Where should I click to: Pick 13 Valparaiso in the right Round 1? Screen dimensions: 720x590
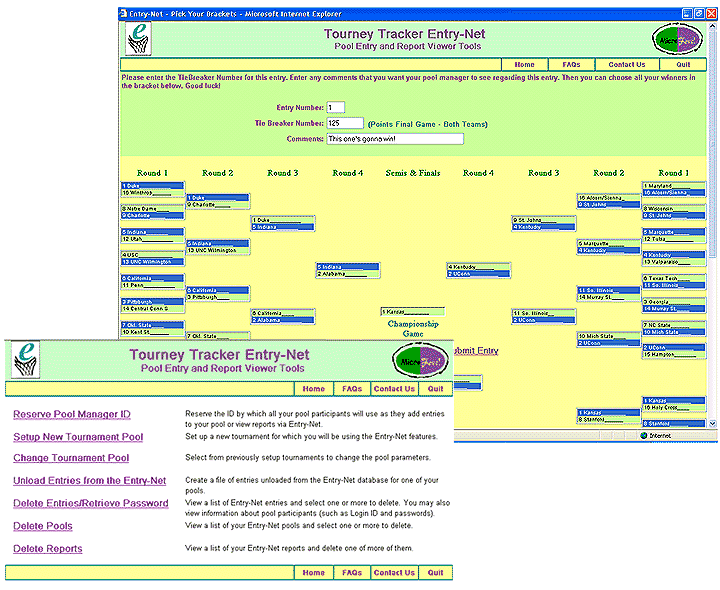point(674,262)
